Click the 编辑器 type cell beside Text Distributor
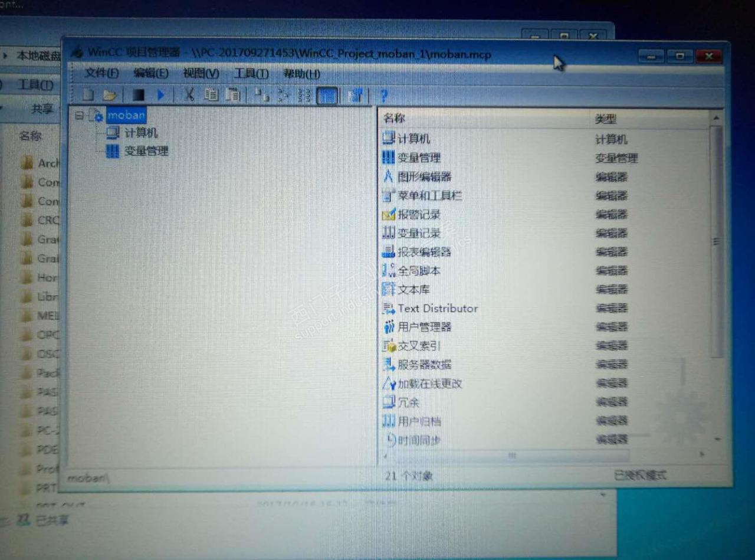Screen dimensions: 755x560 coord(611,308)
